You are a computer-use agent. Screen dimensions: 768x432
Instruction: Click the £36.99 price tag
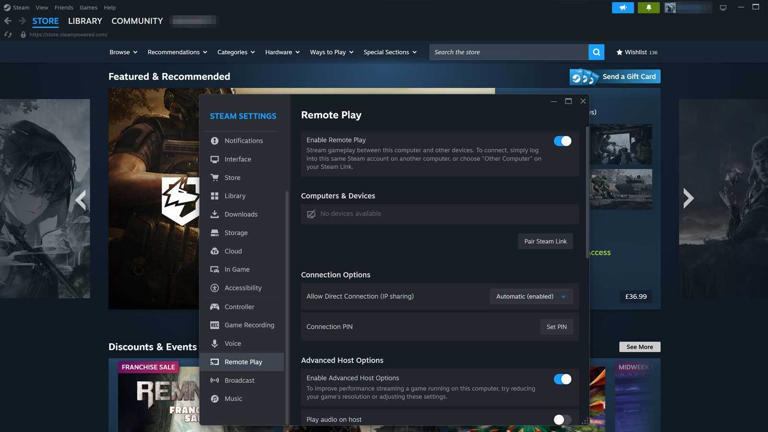tap(636, 296)
